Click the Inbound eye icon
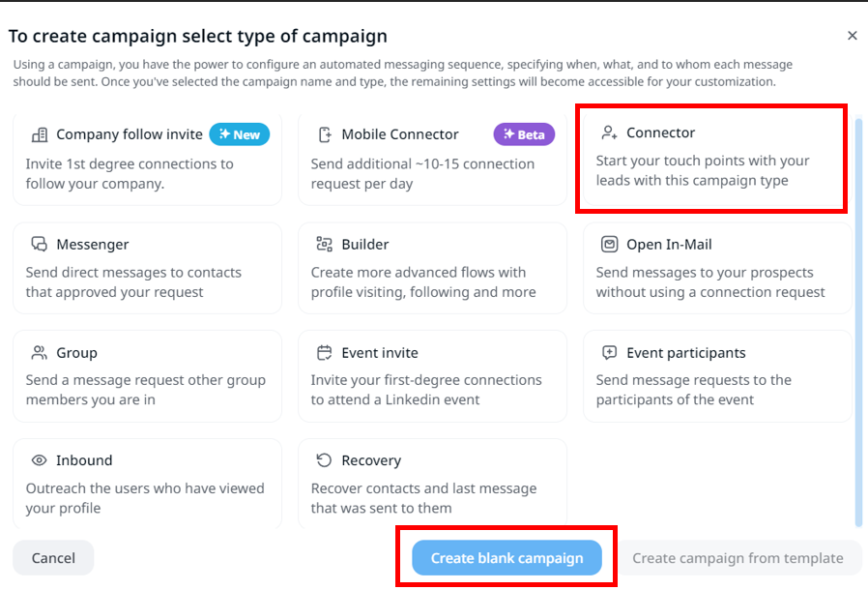868x590 pixels. [x=40, y=460]
